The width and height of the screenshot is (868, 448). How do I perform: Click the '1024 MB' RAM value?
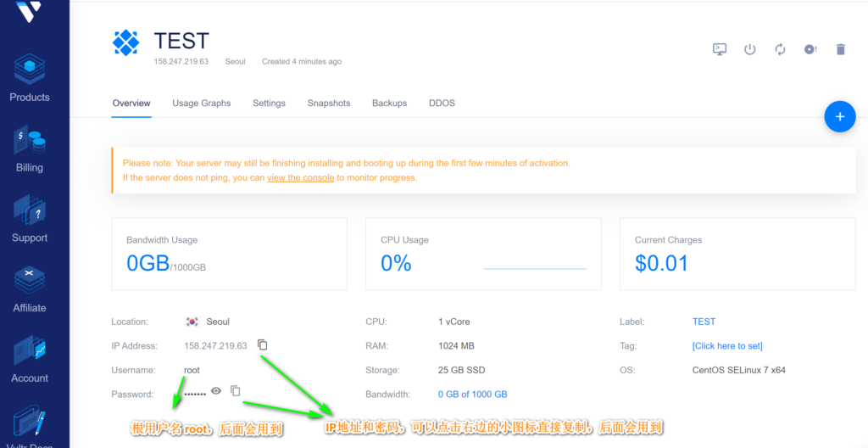(456, 346)
